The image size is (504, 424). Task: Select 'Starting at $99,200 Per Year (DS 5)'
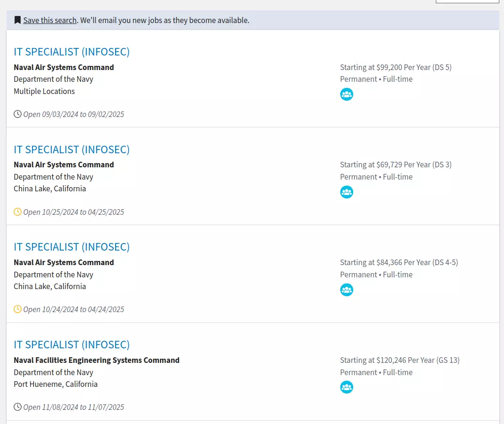[396, 67]
